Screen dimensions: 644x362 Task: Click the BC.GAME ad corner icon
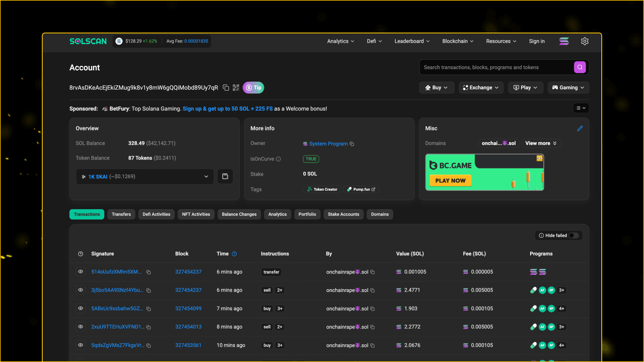tap(539, 158)
